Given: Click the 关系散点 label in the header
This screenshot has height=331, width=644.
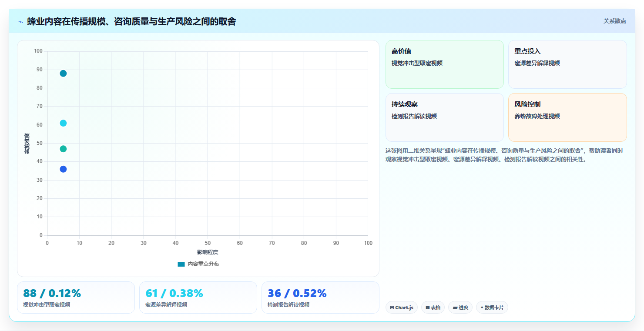Looking at the screenshot, I should pos(614,21).
